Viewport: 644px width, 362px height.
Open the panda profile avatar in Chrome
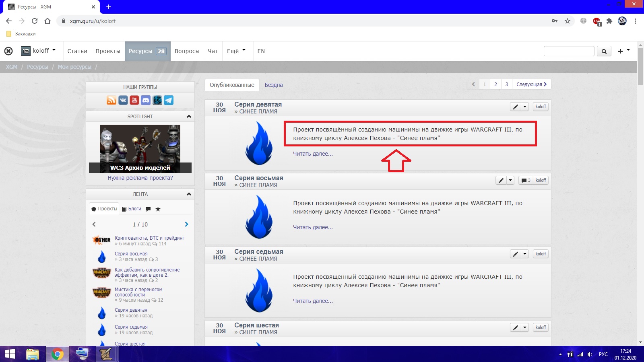pyautogui.click(x=622, y=21)
